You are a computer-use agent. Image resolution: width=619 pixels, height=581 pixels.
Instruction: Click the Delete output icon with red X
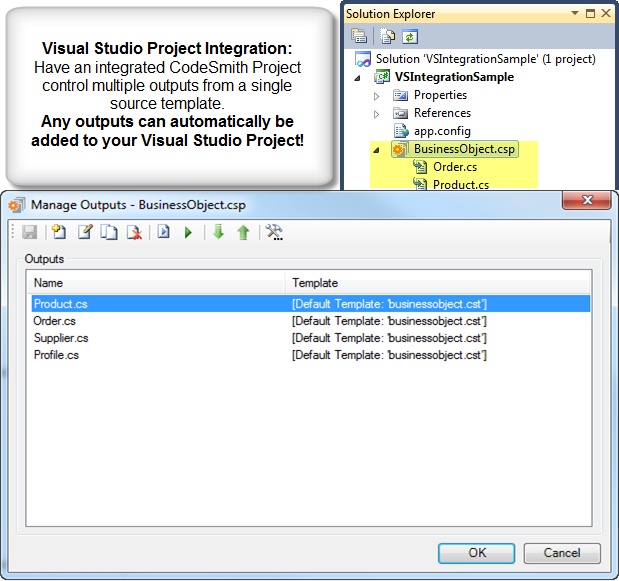coord(134,232)
